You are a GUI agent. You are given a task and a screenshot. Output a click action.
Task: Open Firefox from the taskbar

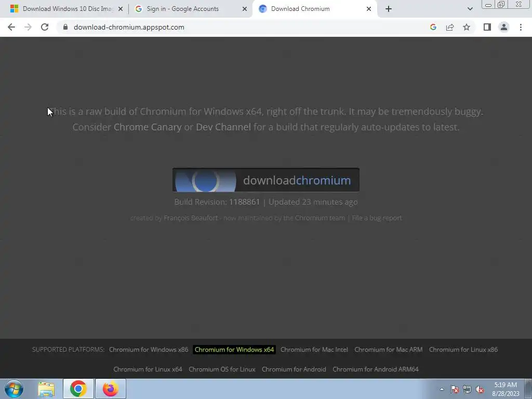click(111, 389)
